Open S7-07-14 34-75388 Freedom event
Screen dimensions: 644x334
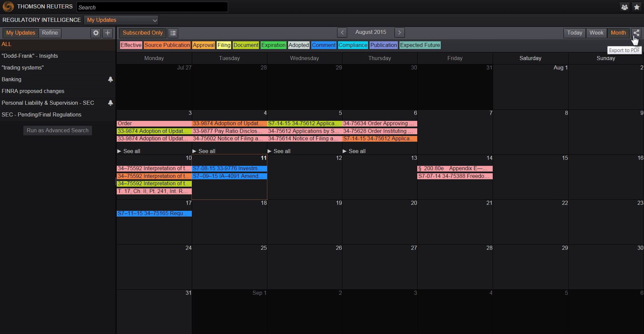coord(455,176)
